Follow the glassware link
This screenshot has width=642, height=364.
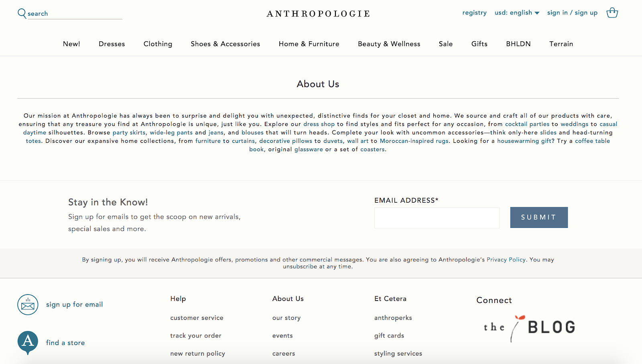(x=309, y=150)
